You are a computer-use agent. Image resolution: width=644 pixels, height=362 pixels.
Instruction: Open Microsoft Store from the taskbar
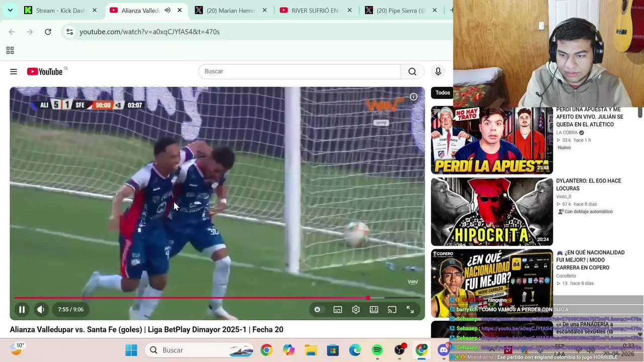click(333, 350)
